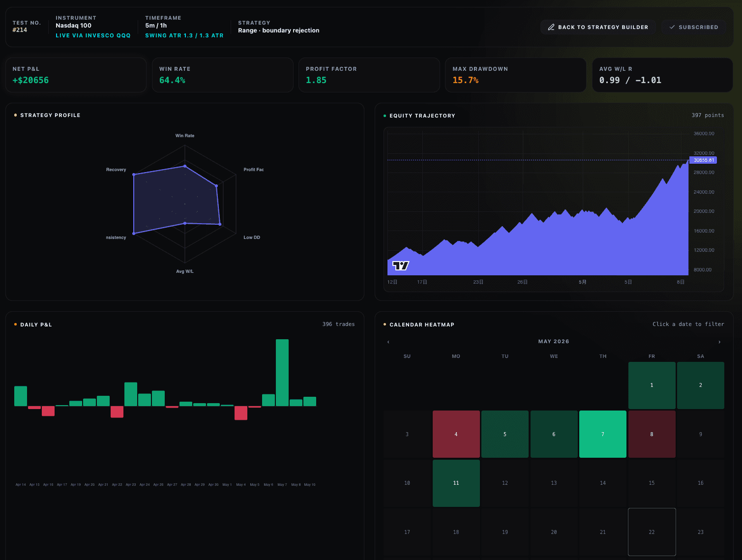
Task: Click May 18 calendar cell
Action: pos(456,532)
